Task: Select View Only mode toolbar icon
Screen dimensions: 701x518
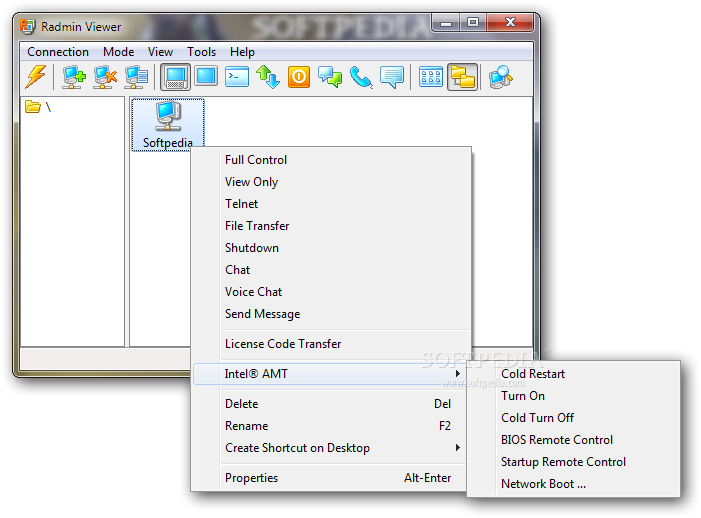Action: pyautogui.click(x=206, y=76)
